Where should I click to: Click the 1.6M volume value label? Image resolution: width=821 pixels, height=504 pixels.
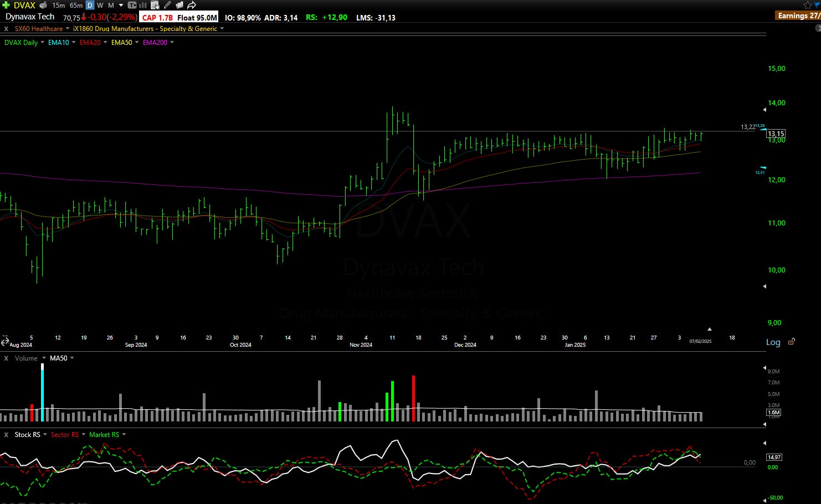pos(774,412)
